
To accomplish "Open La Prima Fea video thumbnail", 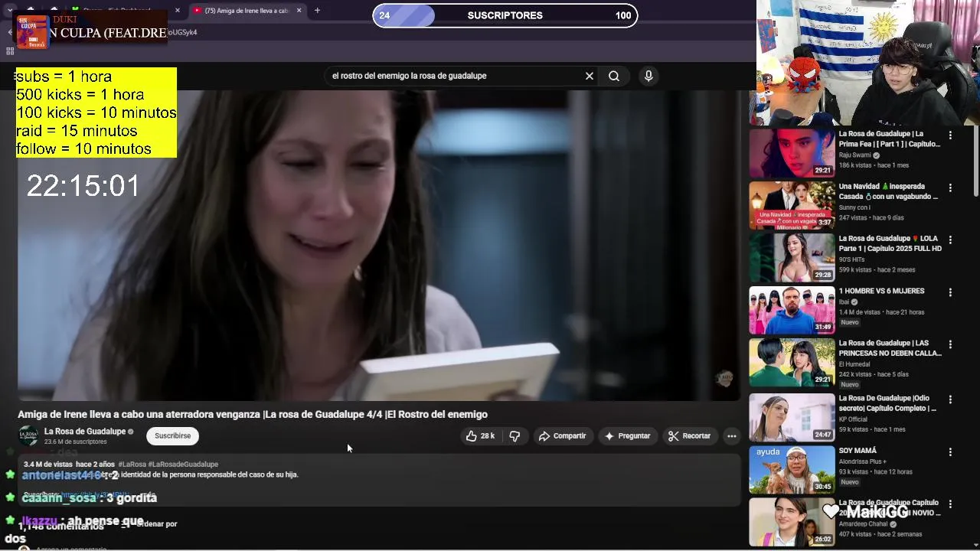I will tap(792, 153).
